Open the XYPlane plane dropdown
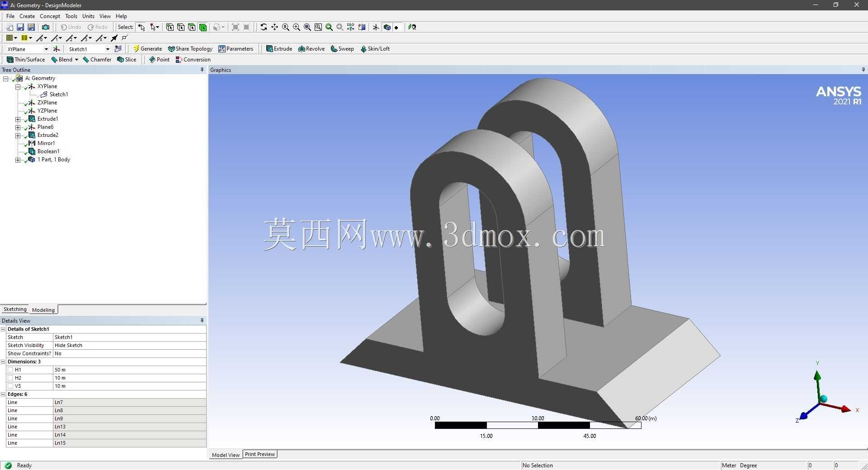Viewport: 868px width, 470px height. (46, 49)
